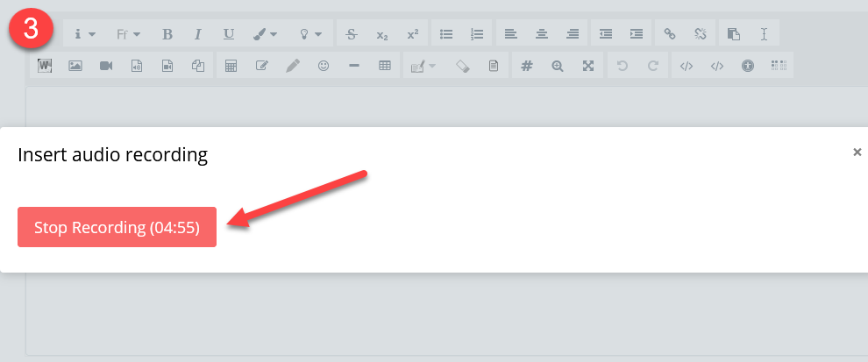
Task: Click the numbered list icon
Action: point(477,34)
